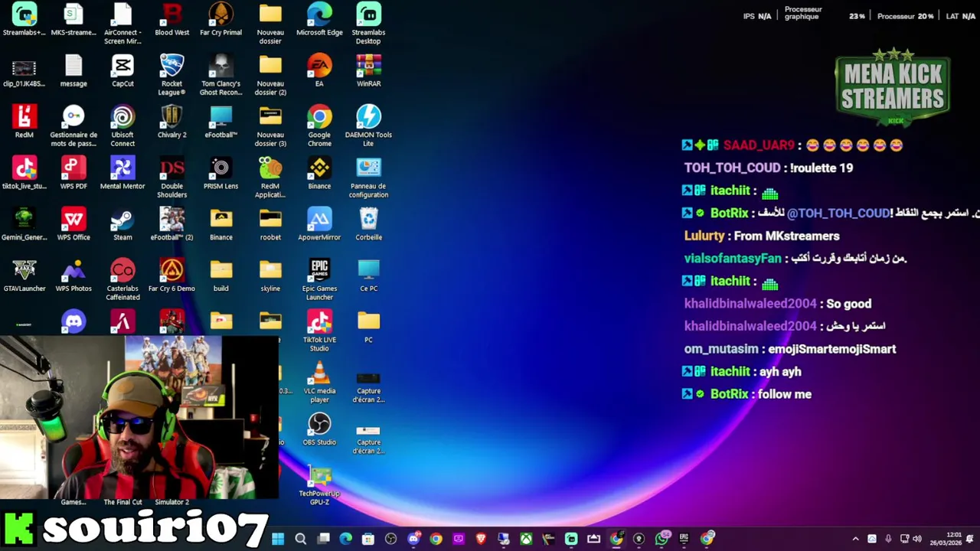Select the Far Cry 6 Demo shortcut
This screenshot has height=551, width=980.
[171, 276]
